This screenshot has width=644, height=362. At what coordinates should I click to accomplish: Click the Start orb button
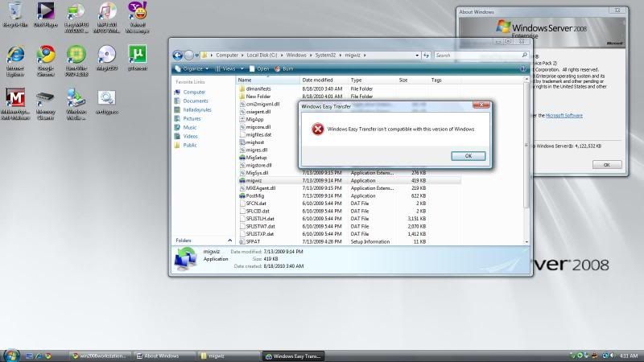11,356
